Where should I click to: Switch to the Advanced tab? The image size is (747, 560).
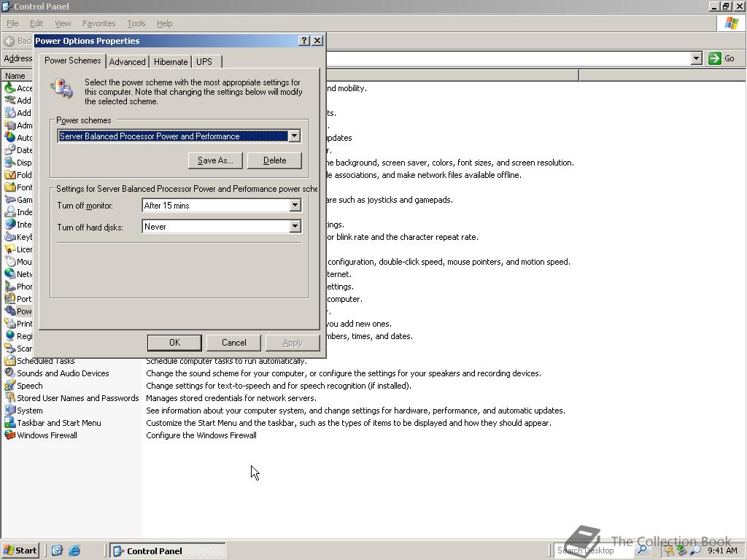(127, 62)
